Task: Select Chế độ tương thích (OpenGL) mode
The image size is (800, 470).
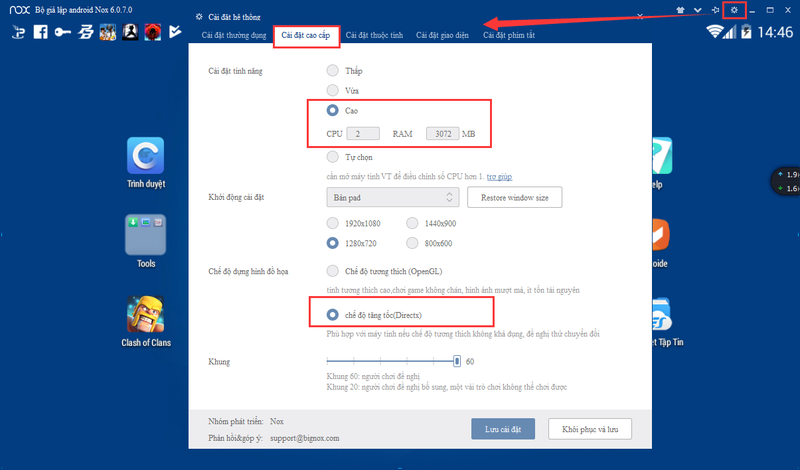Action: pos(333,271)
